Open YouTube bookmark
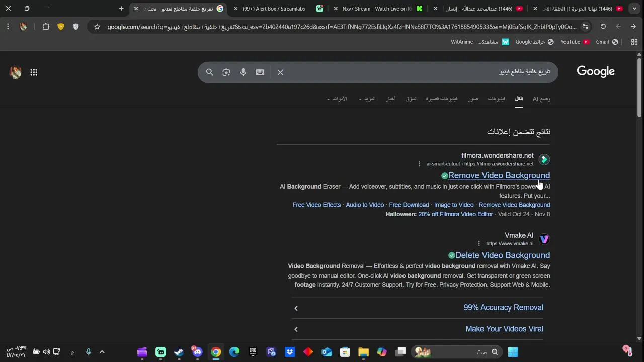 [x=575, y=42]
